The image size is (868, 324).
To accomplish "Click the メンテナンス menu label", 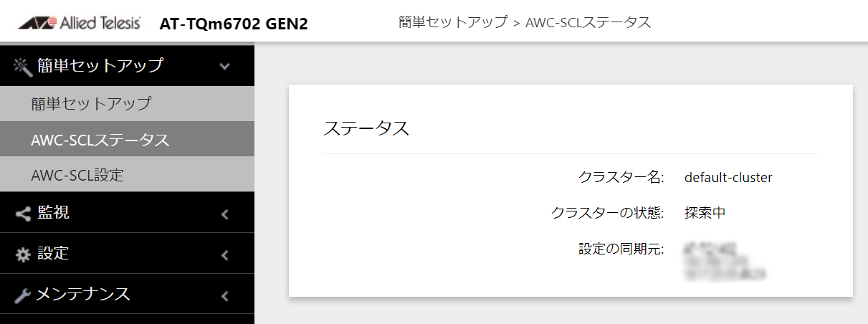I will point(83,294).
